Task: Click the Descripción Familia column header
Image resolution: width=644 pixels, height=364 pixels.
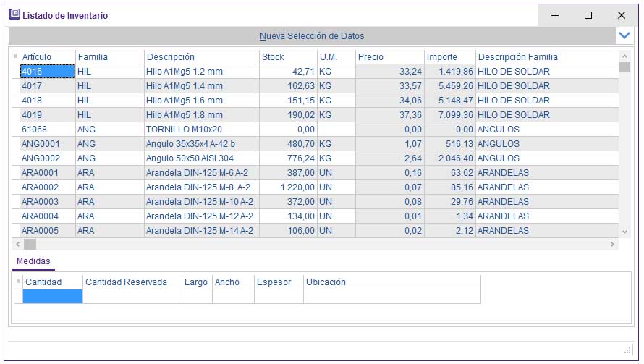Action: click(517, 56)
